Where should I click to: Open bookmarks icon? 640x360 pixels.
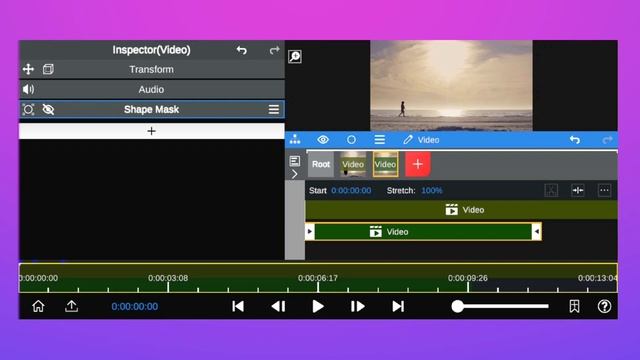click(574, 306)
